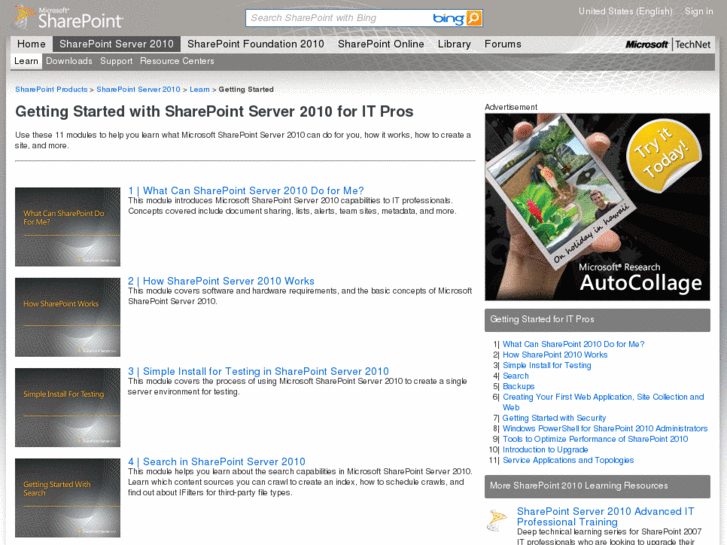The width and height of the screenshot is (727, 545).
Task: Select the Downloads sub-menu item
Action: [x=69, y=61]
